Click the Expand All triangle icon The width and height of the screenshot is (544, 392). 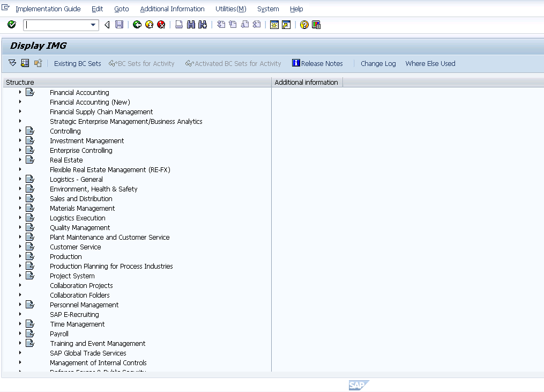tap(12, 63)
